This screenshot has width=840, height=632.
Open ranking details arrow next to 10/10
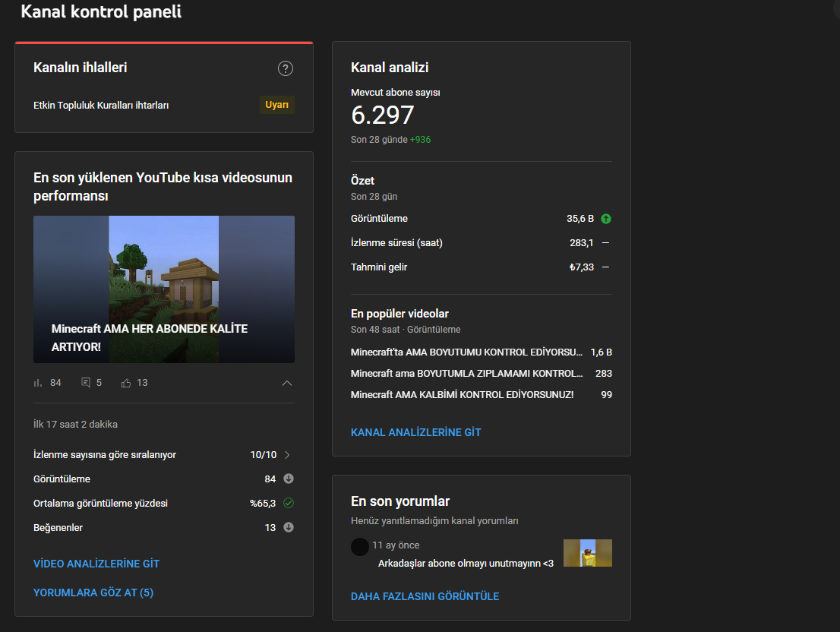pyautogui.click(x=288, y=455)
